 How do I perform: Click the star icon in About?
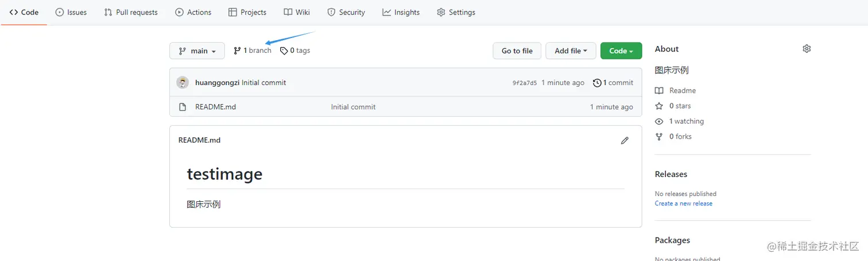click(659, 106)
